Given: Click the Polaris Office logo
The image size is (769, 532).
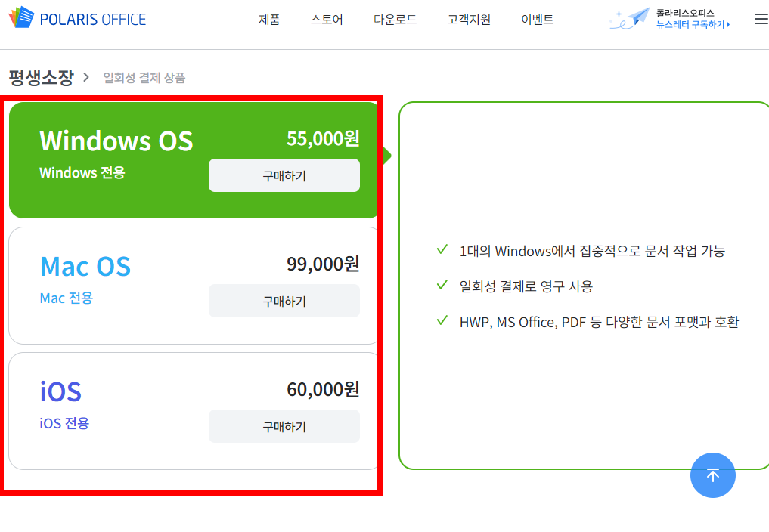Looking at the screenshot, I should 76,18.
